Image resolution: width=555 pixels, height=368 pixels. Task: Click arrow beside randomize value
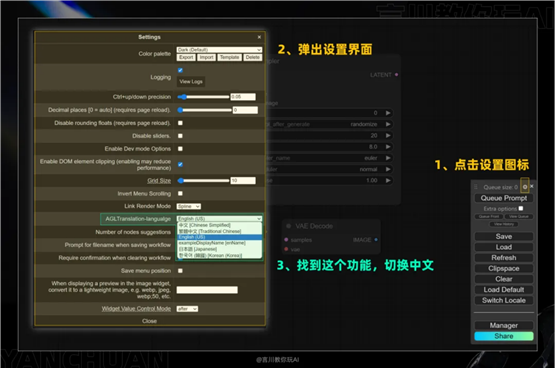[388, 124]
